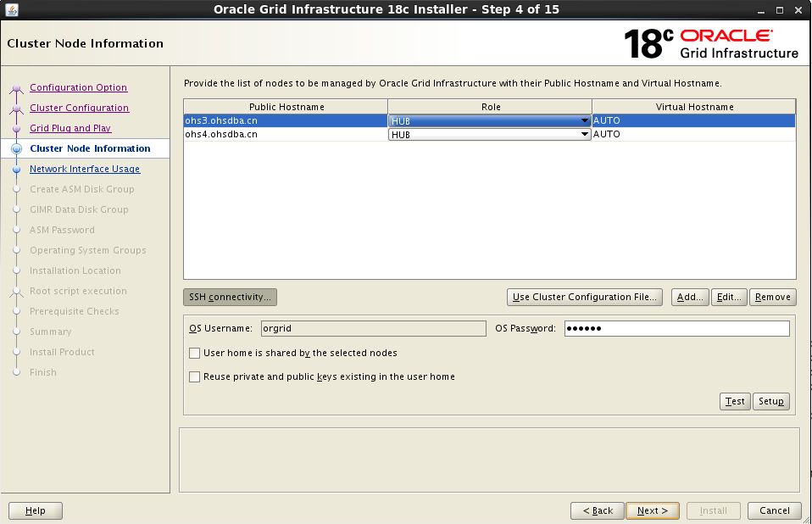Image resolution: width=812 pixels, height=524 pixels.
Task: Click AUTO virtual hostname for ohs3.ohsdba.cn
Action: click(x=693, y=120)
